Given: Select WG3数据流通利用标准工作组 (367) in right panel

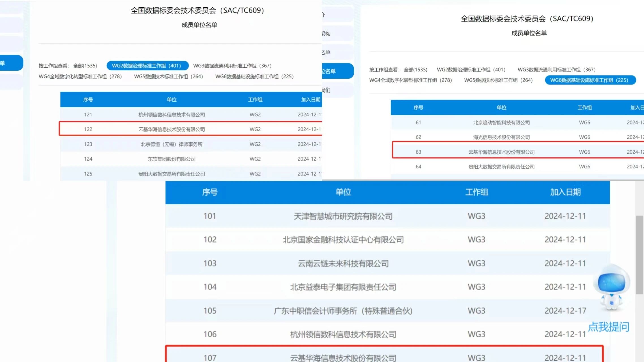Looking at the screenshot, I should click(557, 70).
